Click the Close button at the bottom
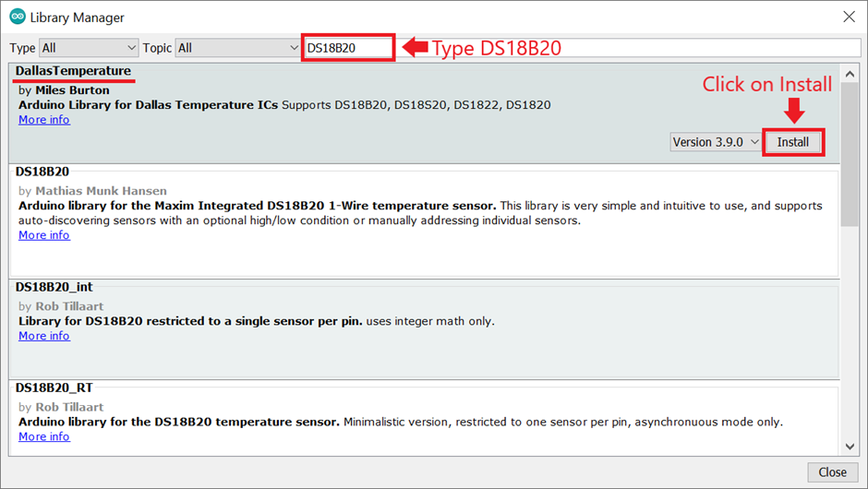The image size is (868, 489). tap(832, 471)
